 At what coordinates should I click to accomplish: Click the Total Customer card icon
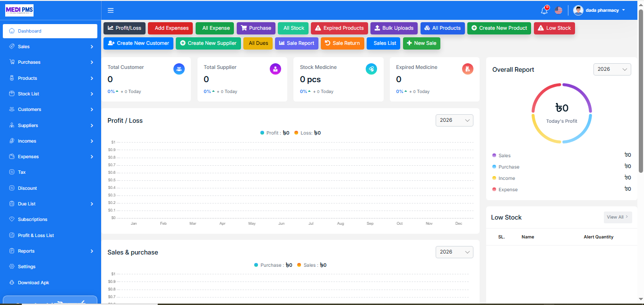point(179,69)
